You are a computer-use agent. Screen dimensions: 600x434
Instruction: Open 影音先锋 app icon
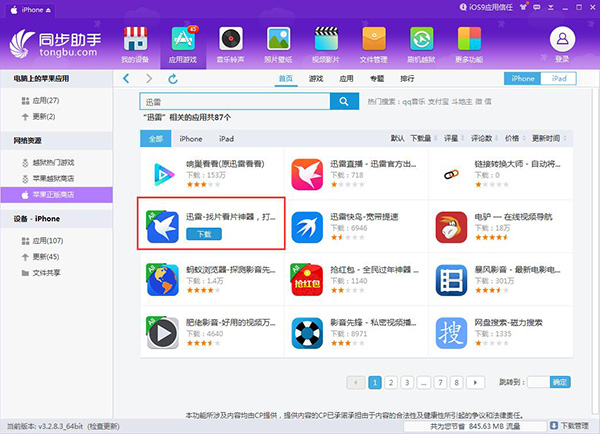[x=307, y=333]
